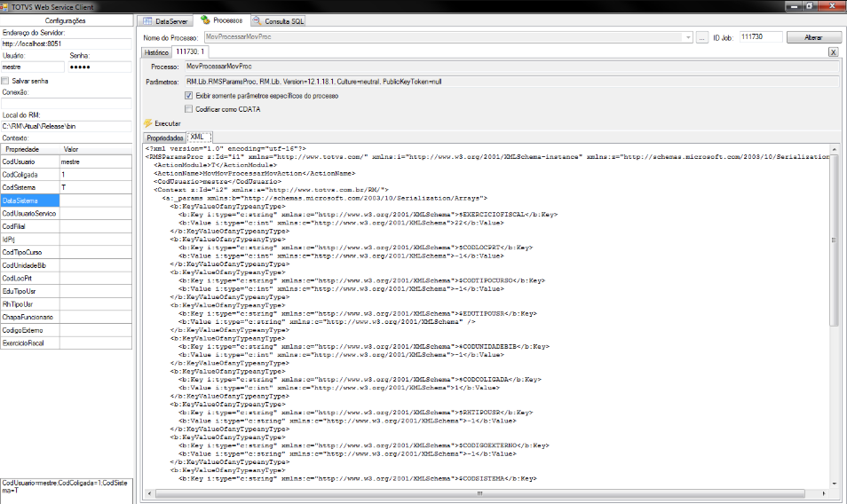Click the Alterar button
The image size is (847, 504).
point(813,37)
